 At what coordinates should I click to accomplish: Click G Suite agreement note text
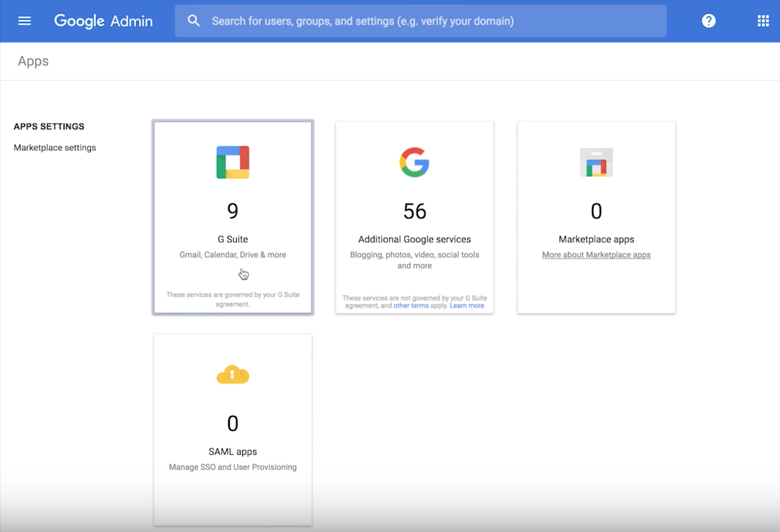click(x=233, y=299)
